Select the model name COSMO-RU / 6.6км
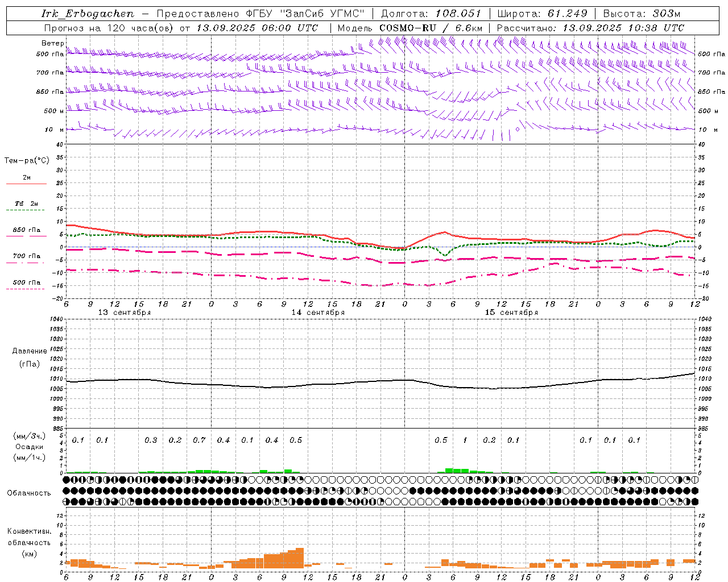728x582 pixels. tap(431, 28)
